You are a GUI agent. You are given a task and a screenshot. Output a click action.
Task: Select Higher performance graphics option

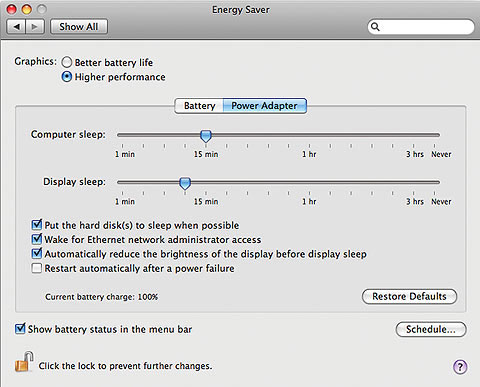[x=67, y=77]
